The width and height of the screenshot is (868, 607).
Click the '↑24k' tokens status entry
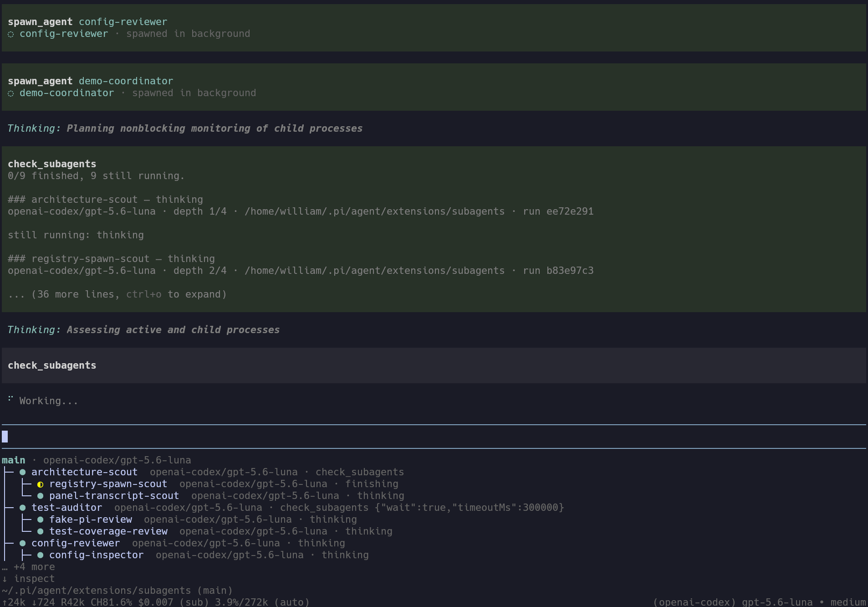click(x=14, y=602)
